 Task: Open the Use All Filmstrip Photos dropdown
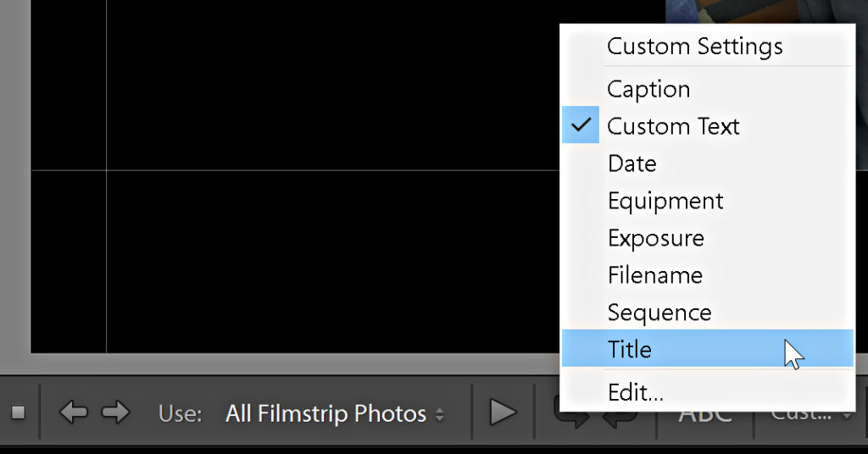point(334,413)
